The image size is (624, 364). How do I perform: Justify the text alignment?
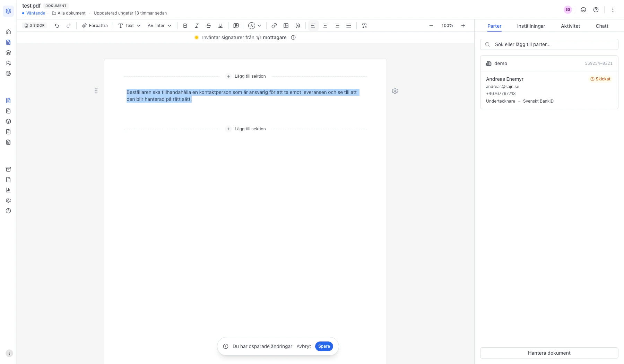pyautogui.click(x=349, y=26)
